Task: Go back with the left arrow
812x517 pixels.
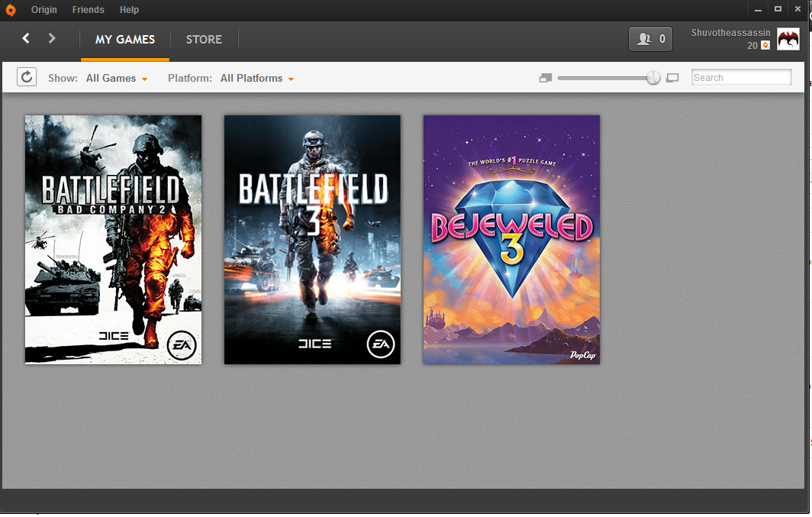Action: 25,38
